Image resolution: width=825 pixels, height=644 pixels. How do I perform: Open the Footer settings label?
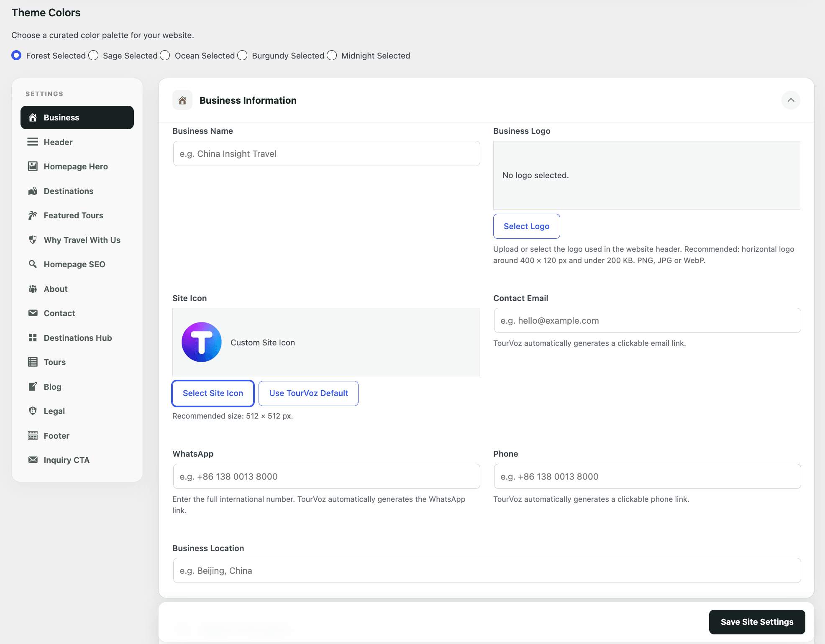point(56,436)
